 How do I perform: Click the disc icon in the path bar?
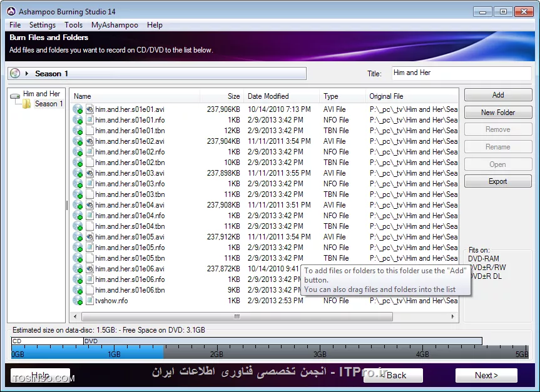15,73
